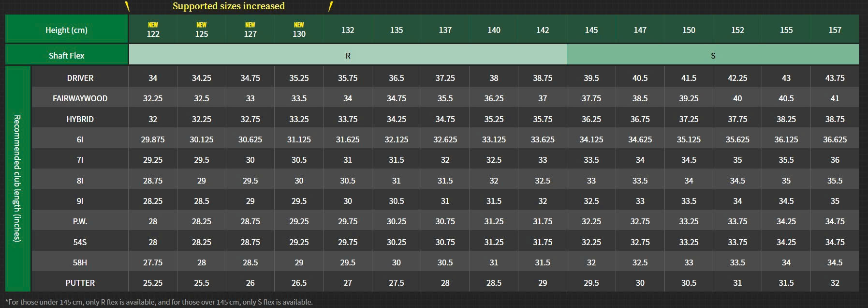Select the S shaft flex band

pos(713,56)
